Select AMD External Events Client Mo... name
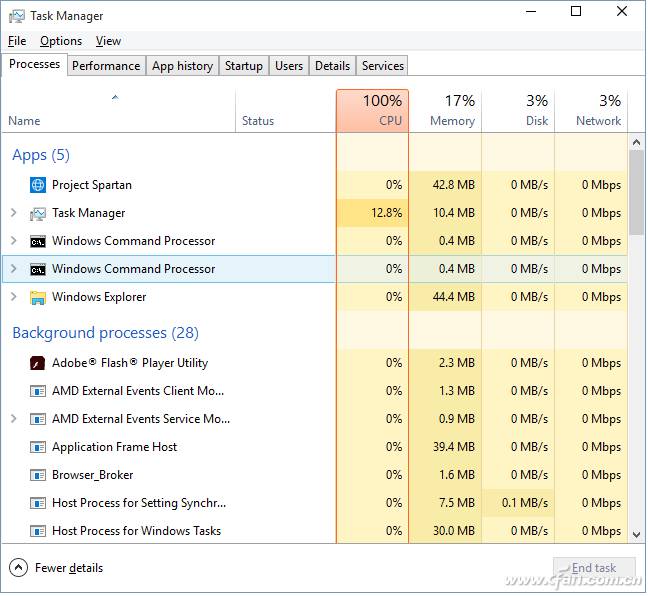 tap(138, 391)
